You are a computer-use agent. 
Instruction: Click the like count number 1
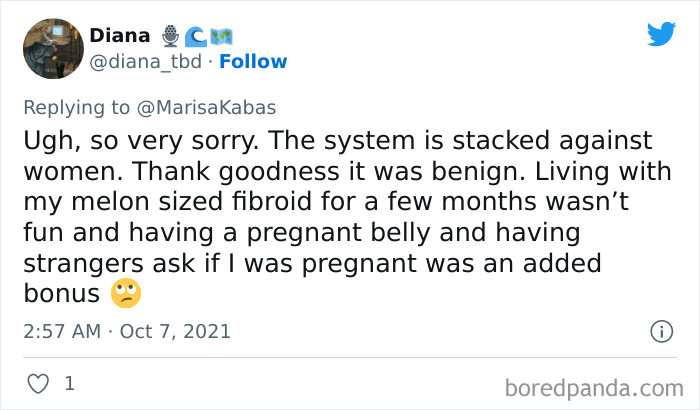click(x=69, y=383)
